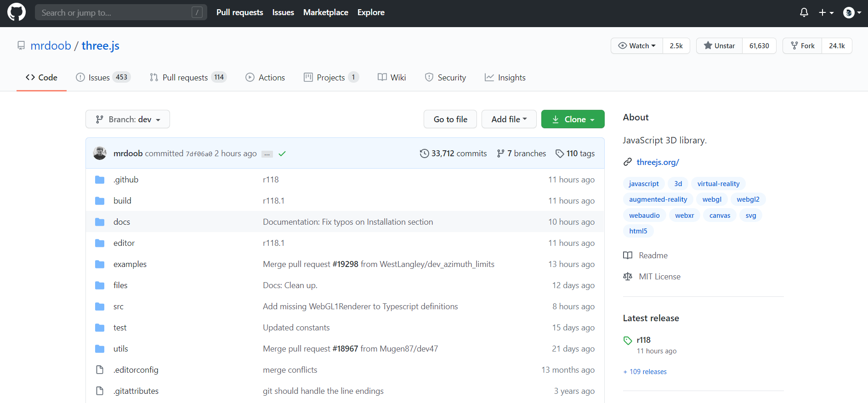Image resolution: width=868 pixels, height=403 pixels.
Task: View the 33,712 commits history
Action: (453, 153)
